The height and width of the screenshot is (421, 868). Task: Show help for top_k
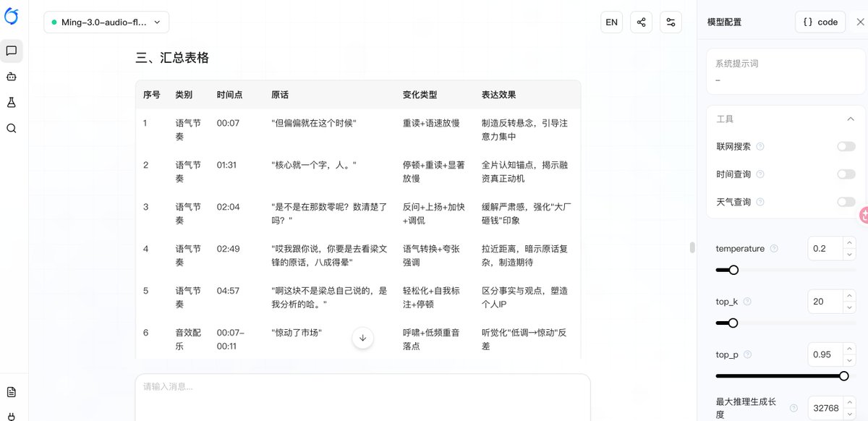pyautogui.click(x=747, y=302)
